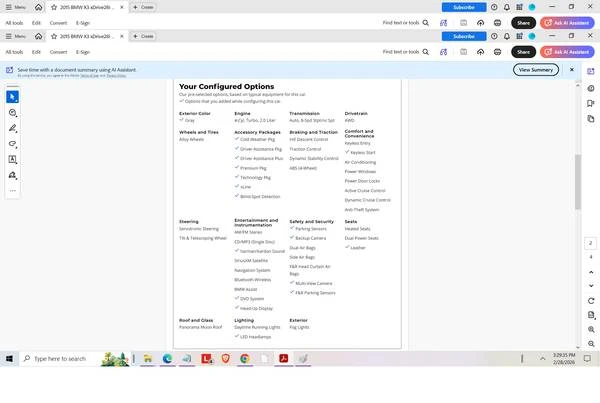
Task: Zoom in using the plus magnifier
Action: [x=591, y=330]
